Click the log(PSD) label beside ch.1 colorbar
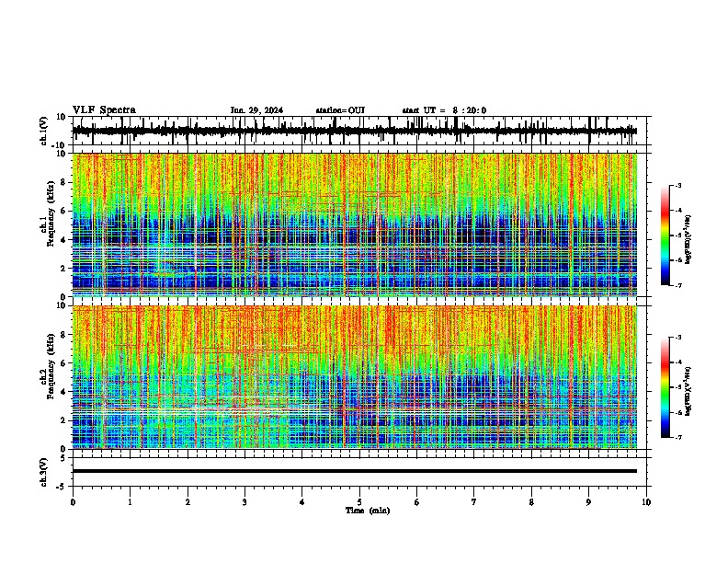 tap(688, 239)
